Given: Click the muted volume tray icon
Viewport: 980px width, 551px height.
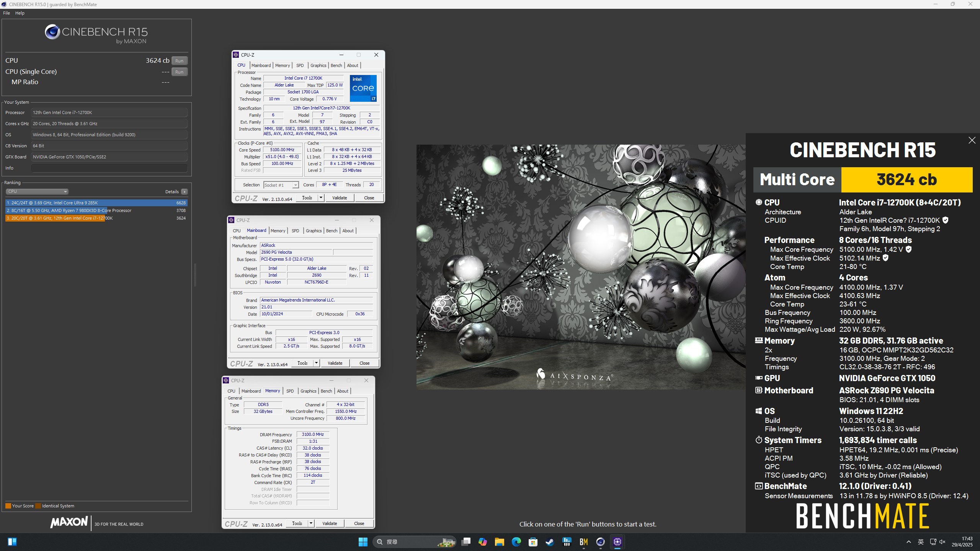Looking at the screenshot, I should [942, 542].
